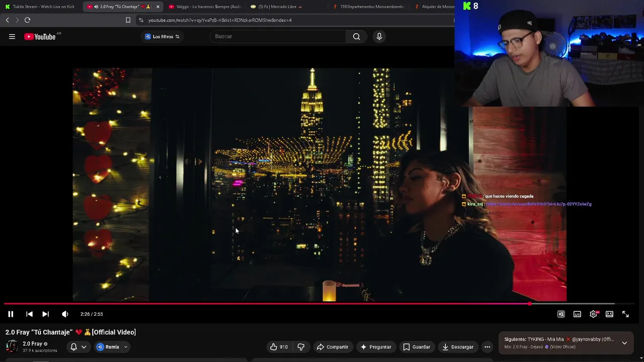Click the Kick logo in stream overlay
Image resolution: width=644 pixels, height=362 pixels.
pyautogui.click(x=467, y=6)
